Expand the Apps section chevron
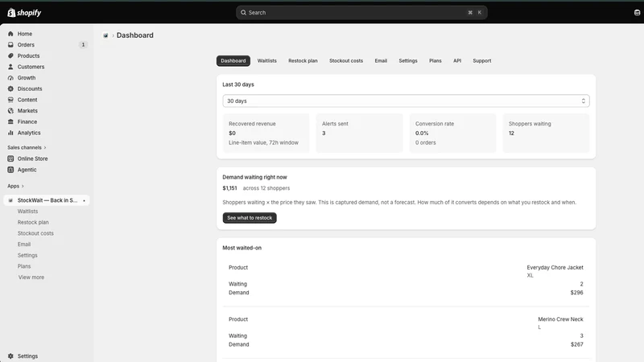The height and width of the screenshot is (362, 644). 23,187
